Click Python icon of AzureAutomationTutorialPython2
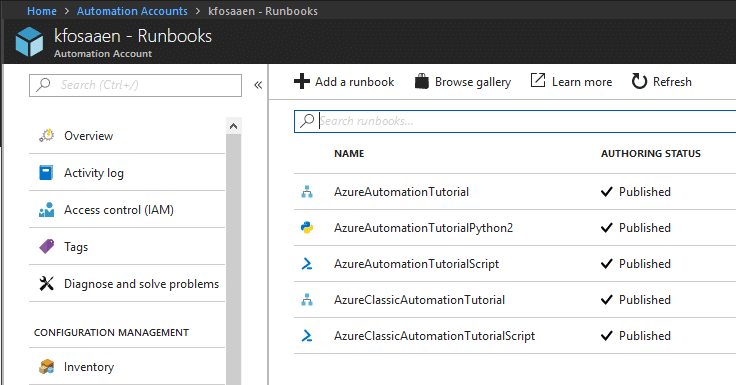 pyautogui.click(x=307, y=228)
